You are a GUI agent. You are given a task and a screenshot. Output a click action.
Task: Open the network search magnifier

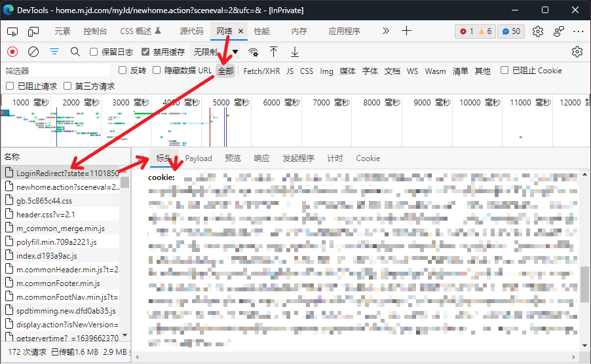tap(75, 52)
